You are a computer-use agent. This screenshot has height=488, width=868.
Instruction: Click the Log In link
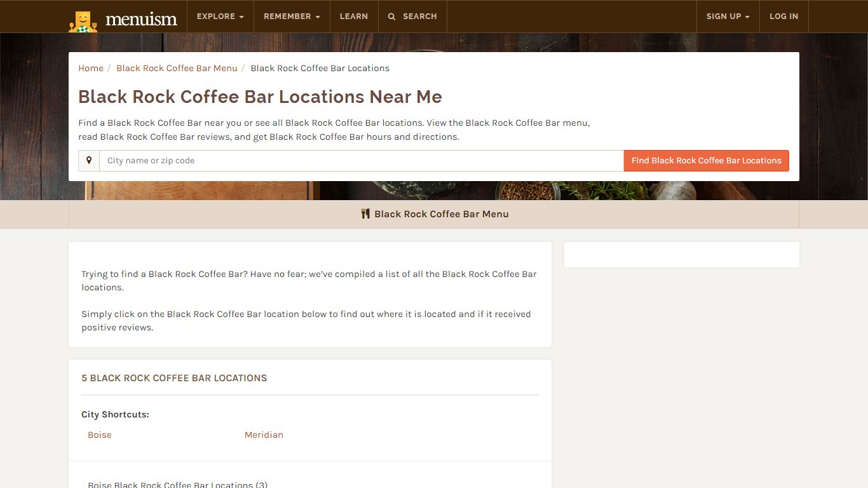tap(783, 17)
